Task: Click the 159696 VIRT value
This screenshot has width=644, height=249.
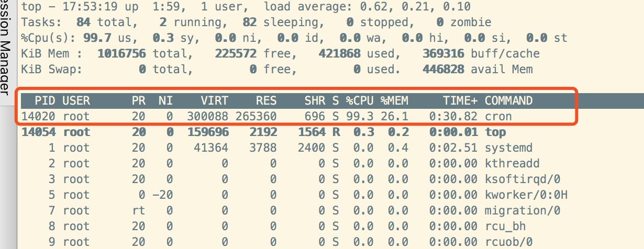Action: pyautogui.click(x=207, y=132)
